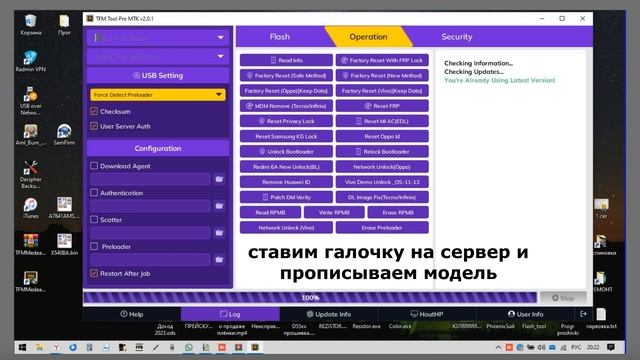
Task: Click the Network Unlock (Vivo) button
Action: (x=286, y=228)
